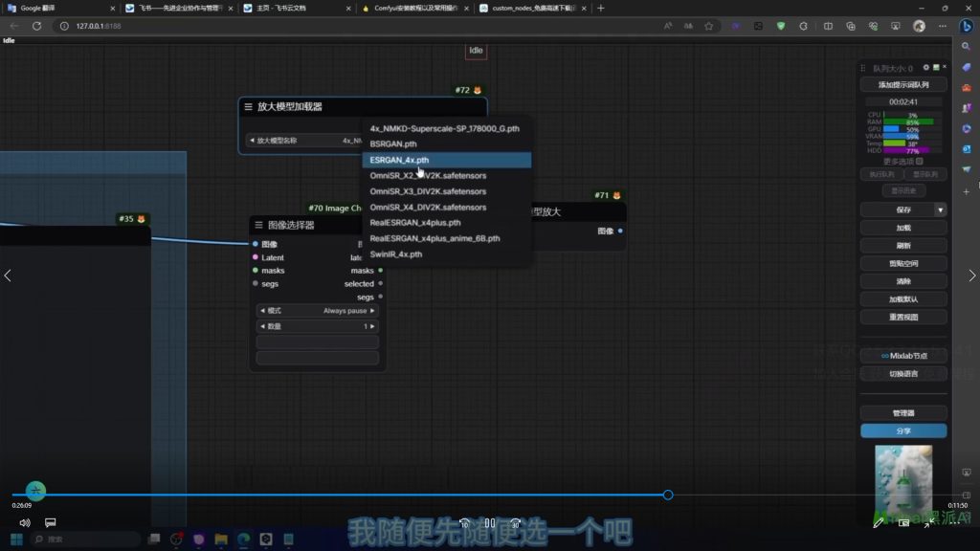Click the image output dot on node #71

(x=620, y=231)
